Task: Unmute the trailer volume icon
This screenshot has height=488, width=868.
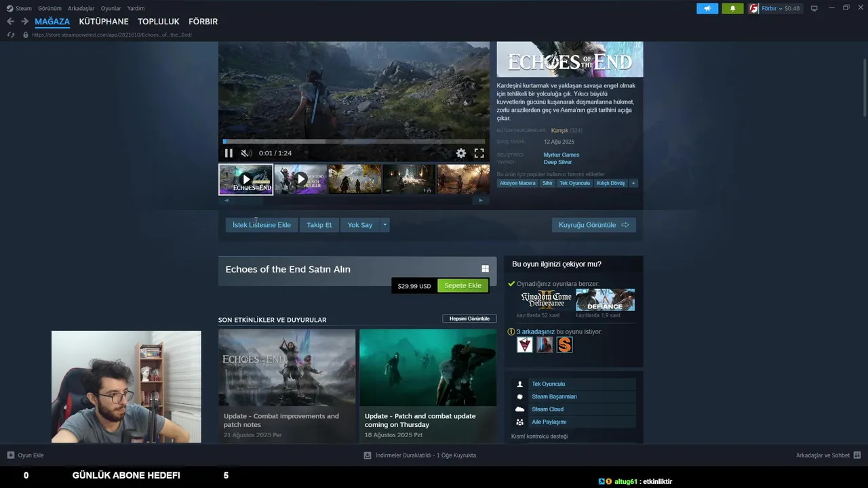Action: [246, 153]
